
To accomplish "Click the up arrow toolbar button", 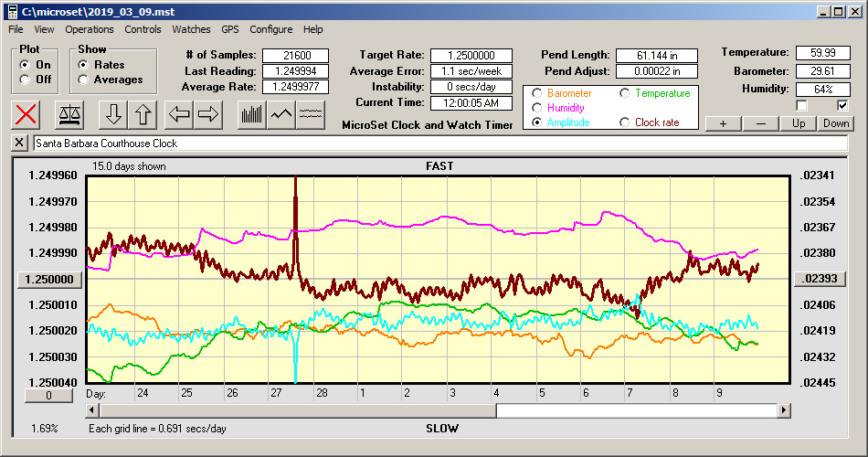I will coord(143,114).
